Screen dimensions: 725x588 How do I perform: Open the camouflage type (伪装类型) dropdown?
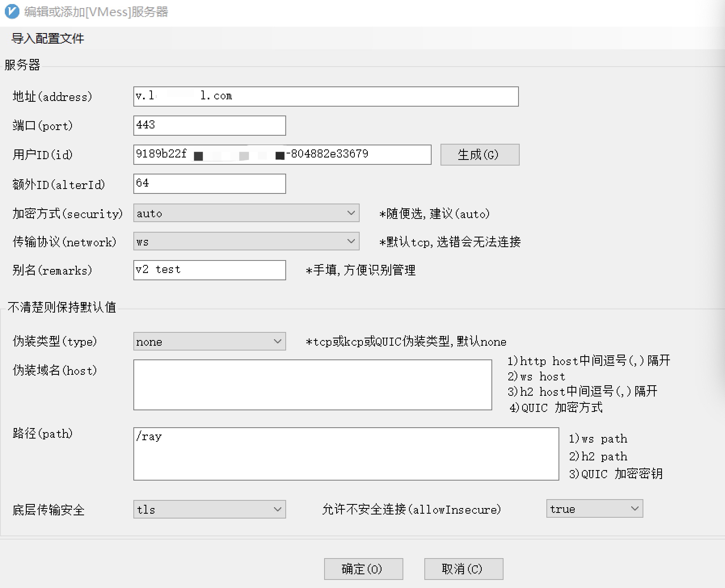tap(209, 342)
